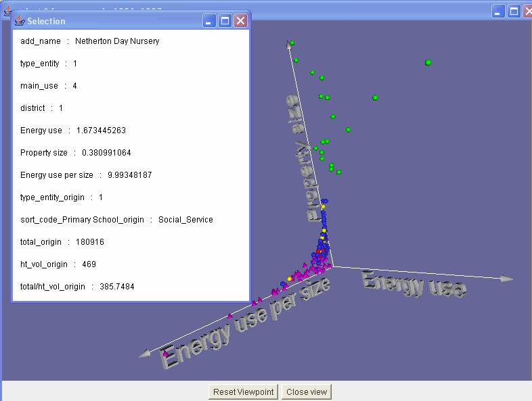Click the Selection window title bar
This screenshot has height=401, width=532.
tap(108, 21)
